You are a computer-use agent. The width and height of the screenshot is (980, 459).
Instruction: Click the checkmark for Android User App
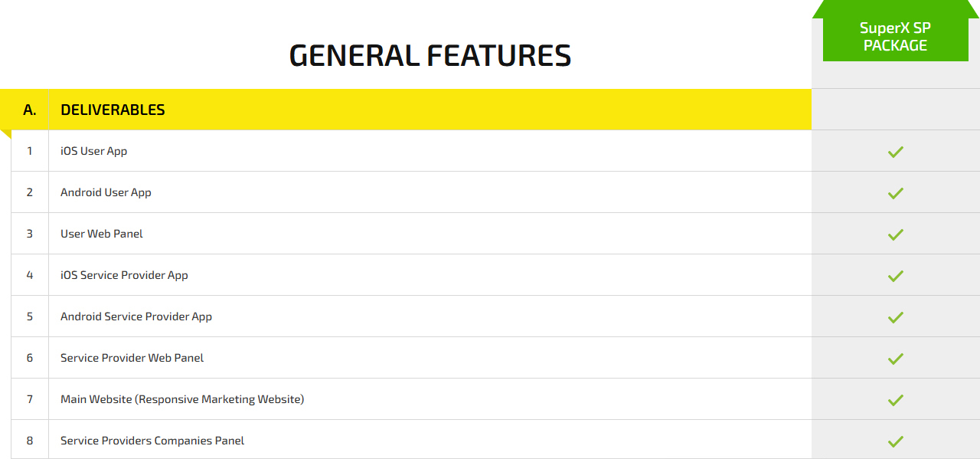895,193
